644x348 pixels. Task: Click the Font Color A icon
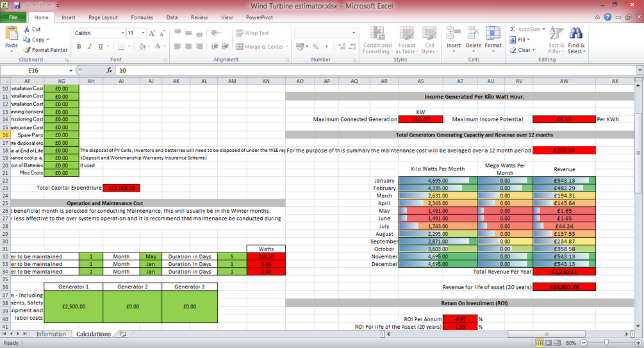pos(157,46)
